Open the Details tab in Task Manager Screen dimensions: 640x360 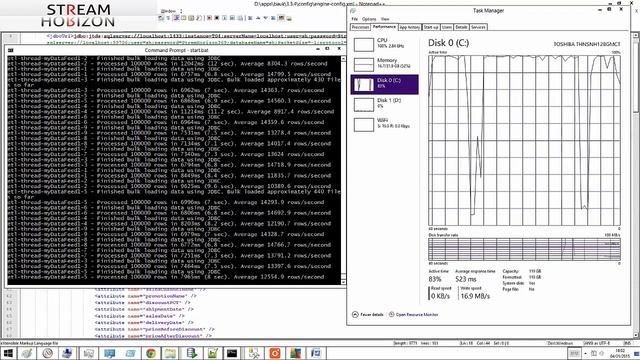pyautogui.click(x=461, y=27)
